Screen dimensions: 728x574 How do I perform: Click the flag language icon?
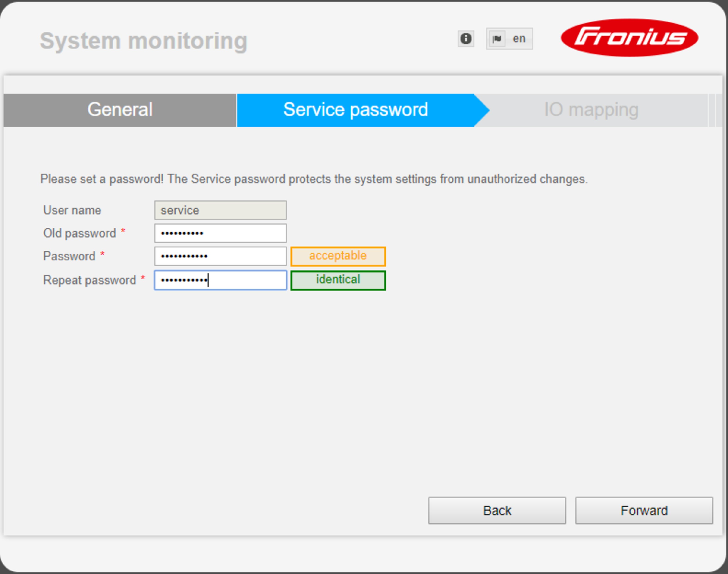pyautogui.click(x=497, y=39)
